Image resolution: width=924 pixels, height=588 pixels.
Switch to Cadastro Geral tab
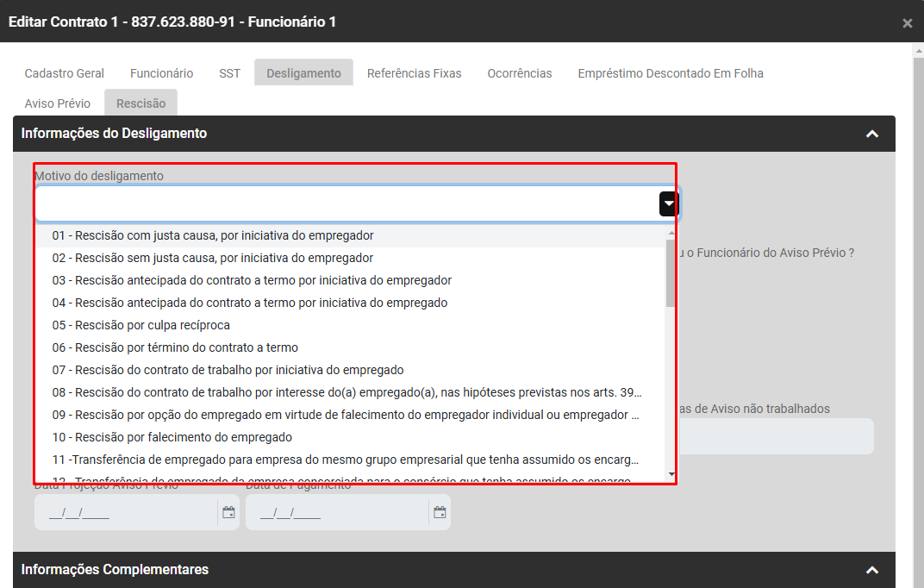click(65, 73)
